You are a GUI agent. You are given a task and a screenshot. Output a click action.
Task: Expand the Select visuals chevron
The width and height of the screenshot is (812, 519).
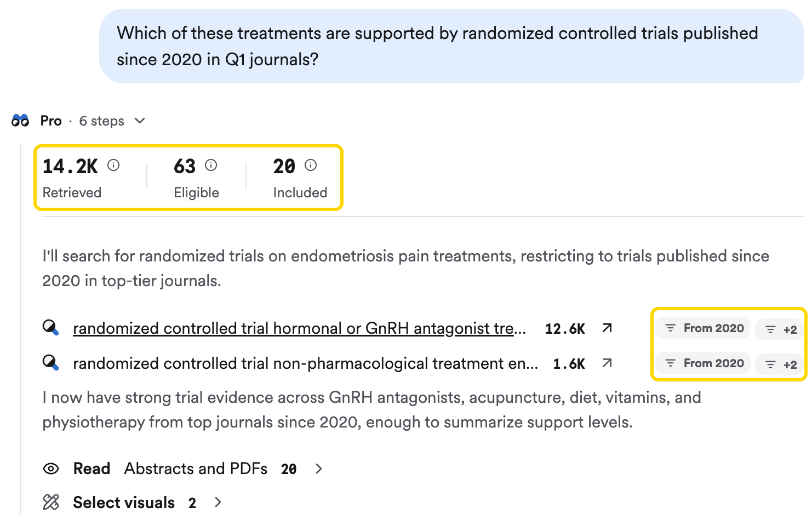pyautogui.click(x=218, y=502)
